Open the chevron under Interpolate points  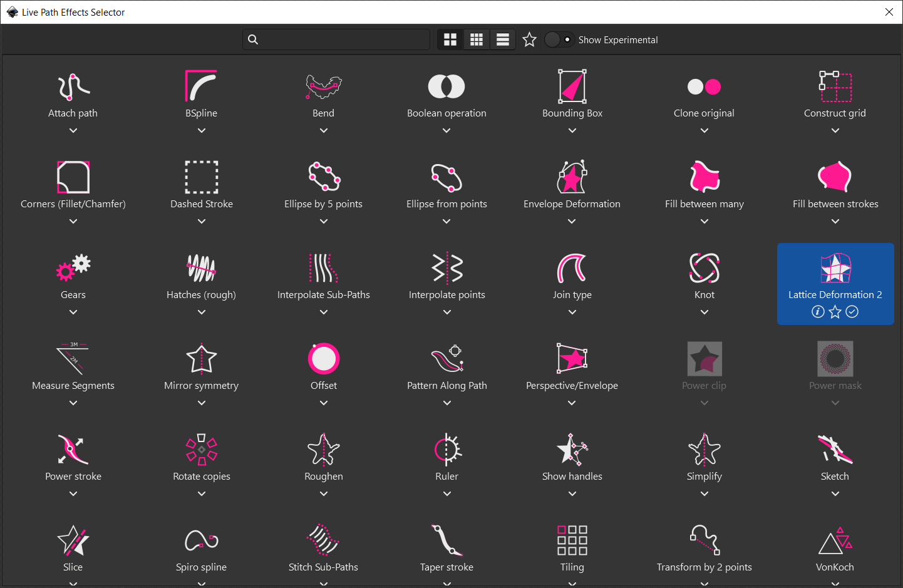pos(447,312)
